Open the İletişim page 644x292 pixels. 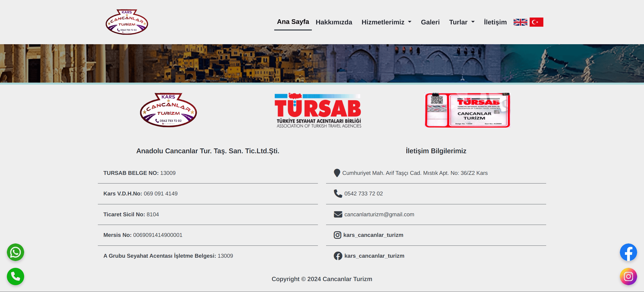point(495,22)
